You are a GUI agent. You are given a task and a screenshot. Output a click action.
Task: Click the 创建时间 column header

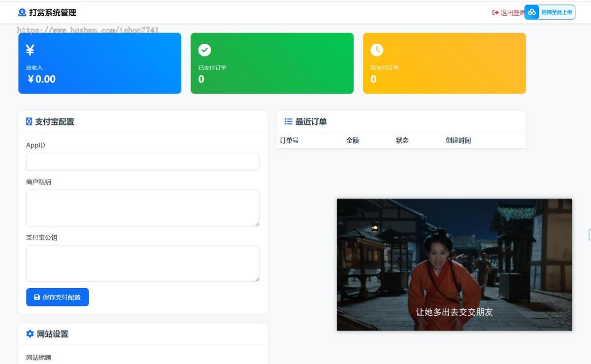click(x=459, y=141)
